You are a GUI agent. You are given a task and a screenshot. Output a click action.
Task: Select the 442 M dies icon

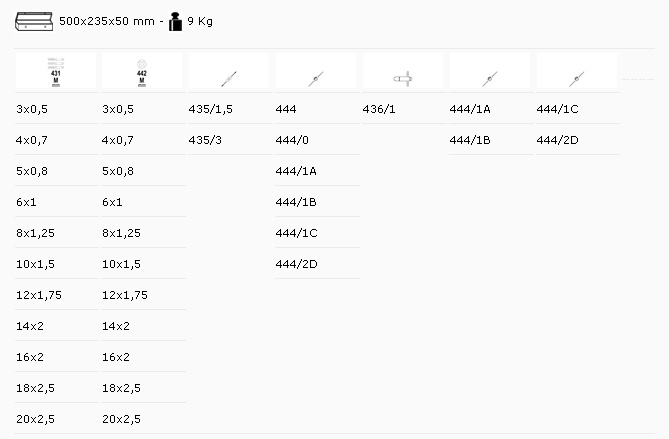coord(141,73)
